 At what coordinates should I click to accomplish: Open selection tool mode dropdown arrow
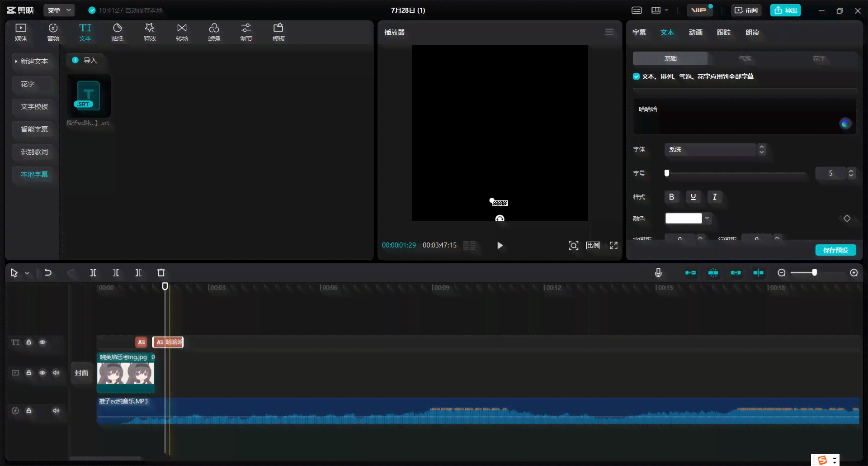pos(27,273)
